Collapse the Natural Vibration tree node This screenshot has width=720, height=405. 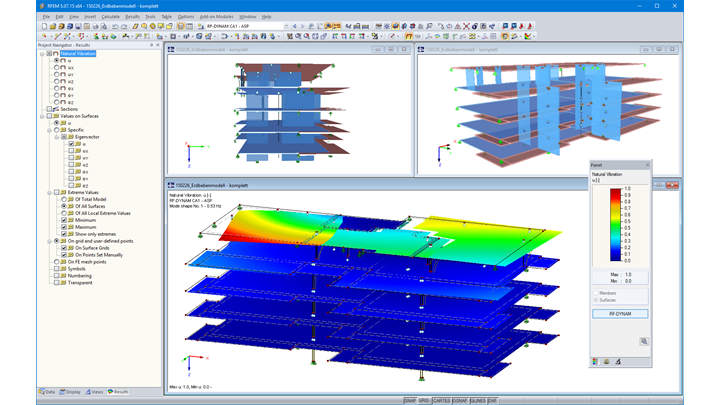click(42, 54)
